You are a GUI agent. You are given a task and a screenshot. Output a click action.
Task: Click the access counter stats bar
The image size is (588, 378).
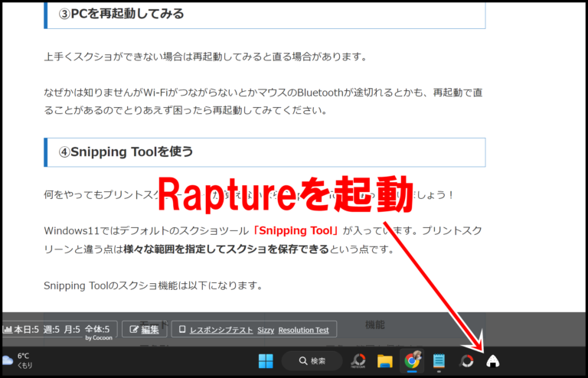[x=57, y=328]
